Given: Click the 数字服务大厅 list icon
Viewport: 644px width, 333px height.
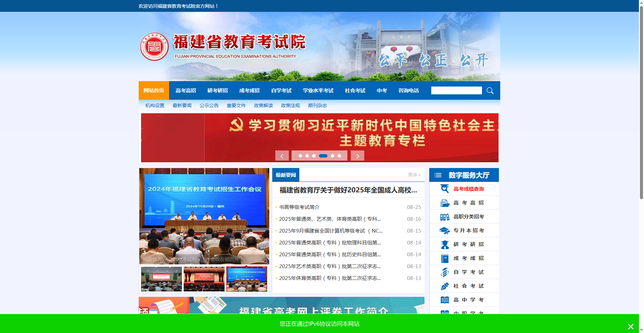Looking at the screenshot, I should (438, 175).
